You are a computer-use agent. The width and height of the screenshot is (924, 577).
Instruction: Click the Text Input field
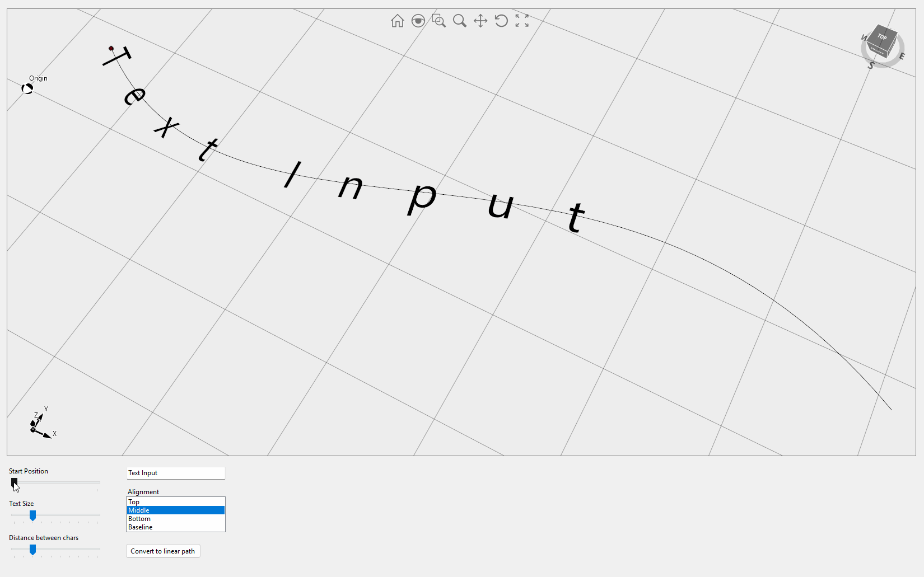click(x=175, y=473)
